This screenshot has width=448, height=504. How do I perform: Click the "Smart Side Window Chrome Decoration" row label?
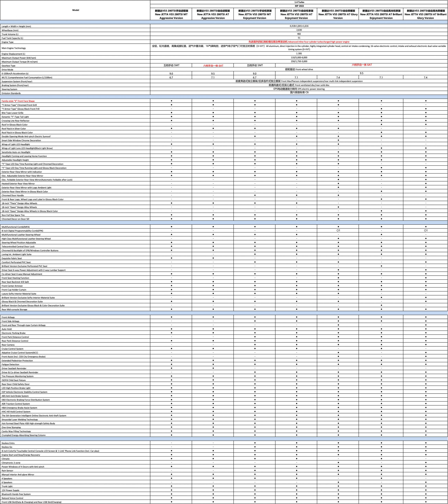(x=21, y=141)
